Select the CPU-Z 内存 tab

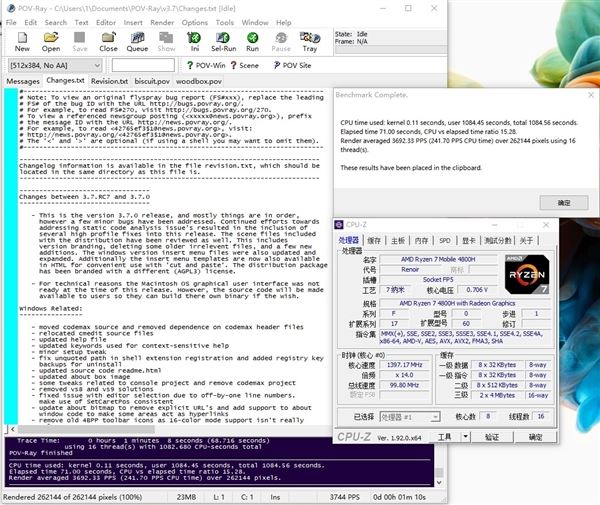pyautogui.click(x=421, y=240)
